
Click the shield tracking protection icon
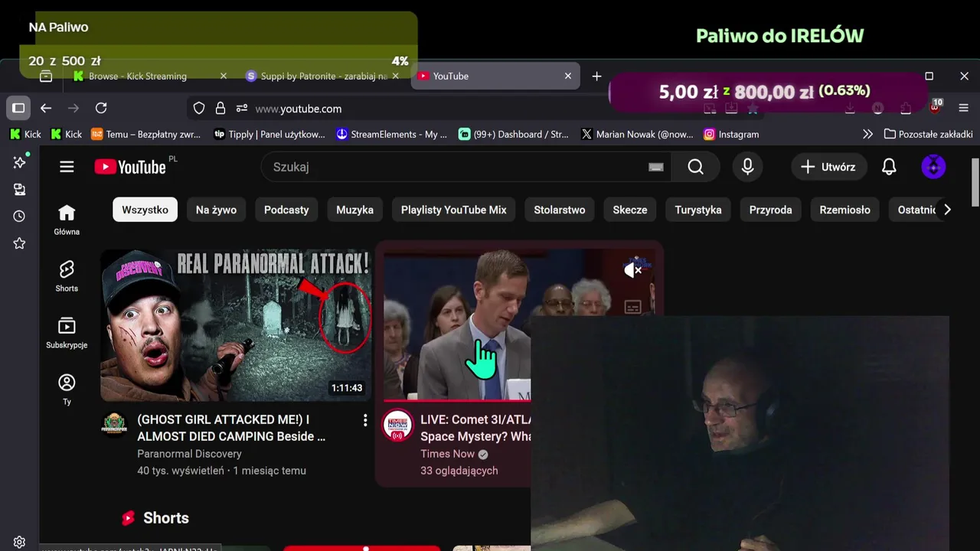(x=199, y=108)
